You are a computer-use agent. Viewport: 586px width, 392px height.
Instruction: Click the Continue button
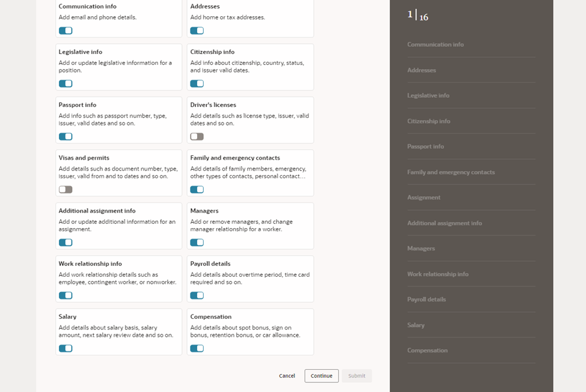click(321, 375)
